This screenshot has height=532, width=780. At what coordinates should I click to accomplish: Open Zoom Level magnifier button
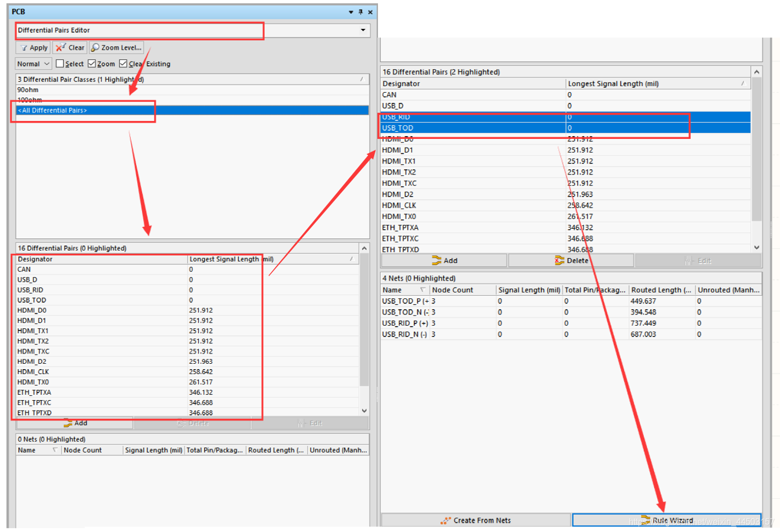116,48
